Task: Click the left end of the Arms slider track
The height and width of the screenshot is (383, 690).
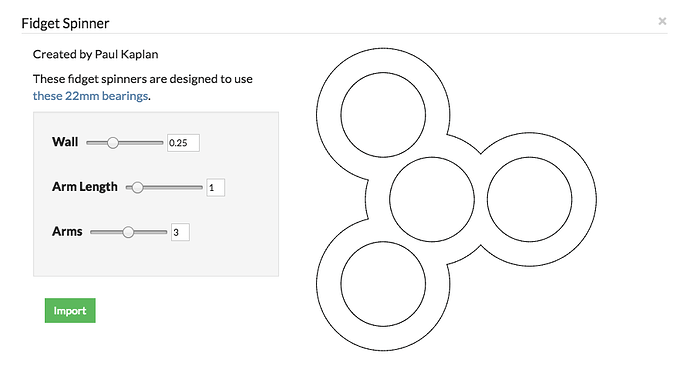Action: pyautogui.click(x=92, y=232)
